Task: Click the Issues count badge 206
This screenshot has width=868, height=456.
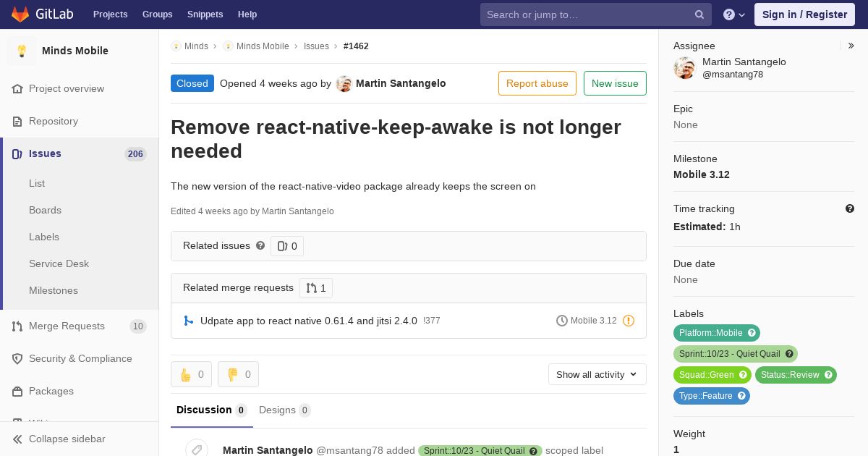Action: (135, 153)
